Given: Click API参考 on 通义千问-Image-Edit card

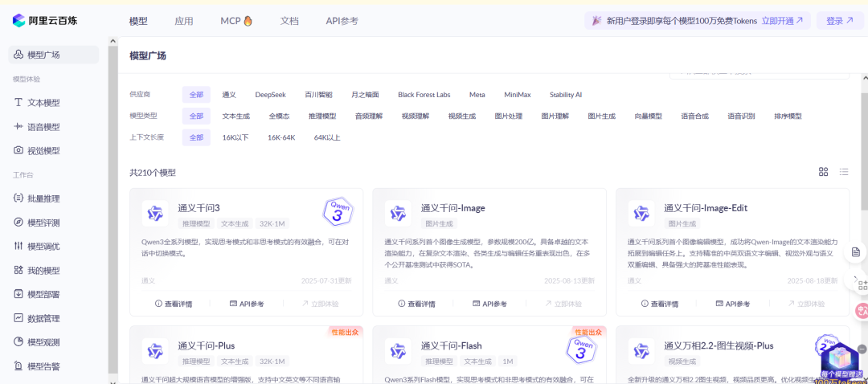Looking at the screenshot, I should point(733,304).
